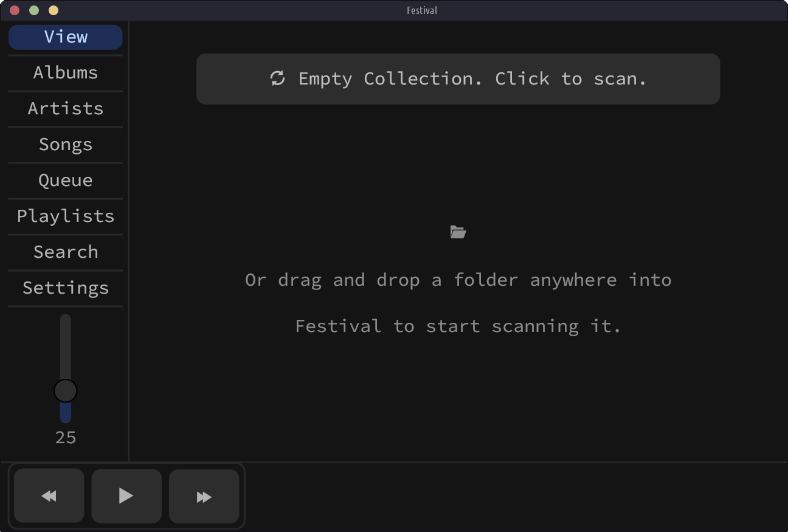Click the Empty Collection scan button text

(x=472, y=79)
